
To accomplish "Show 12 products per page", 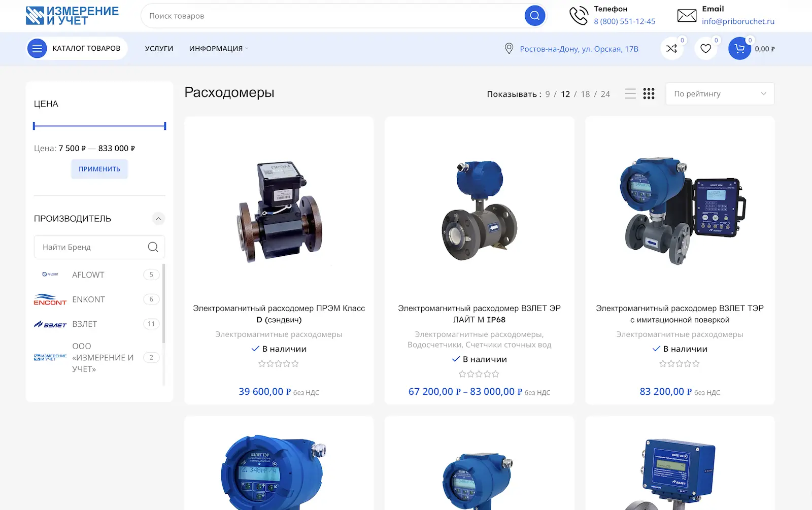I will 565,94.
